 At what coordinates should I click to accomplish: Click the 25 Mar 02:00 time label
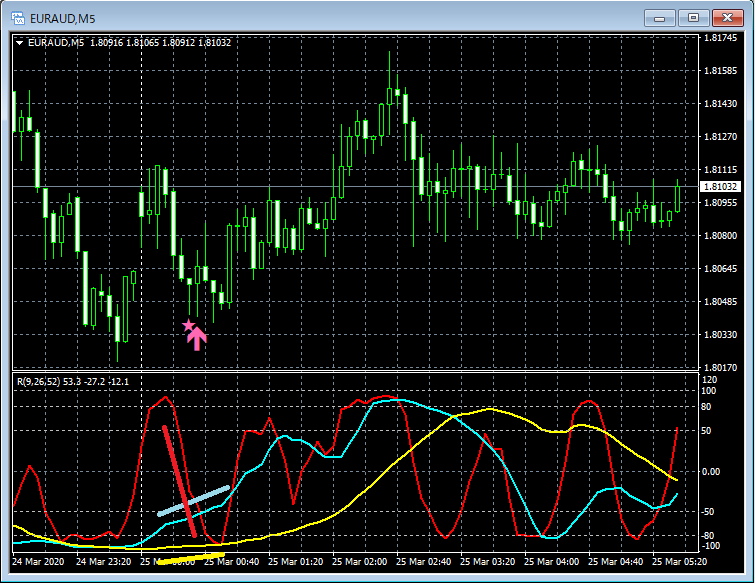tap(360, 562)
